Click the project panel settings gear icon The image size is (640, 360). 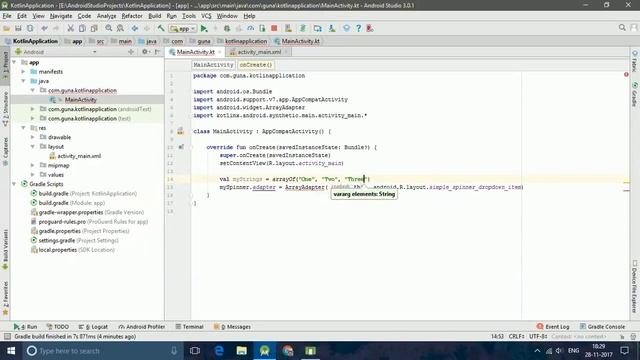click(145, 52)
